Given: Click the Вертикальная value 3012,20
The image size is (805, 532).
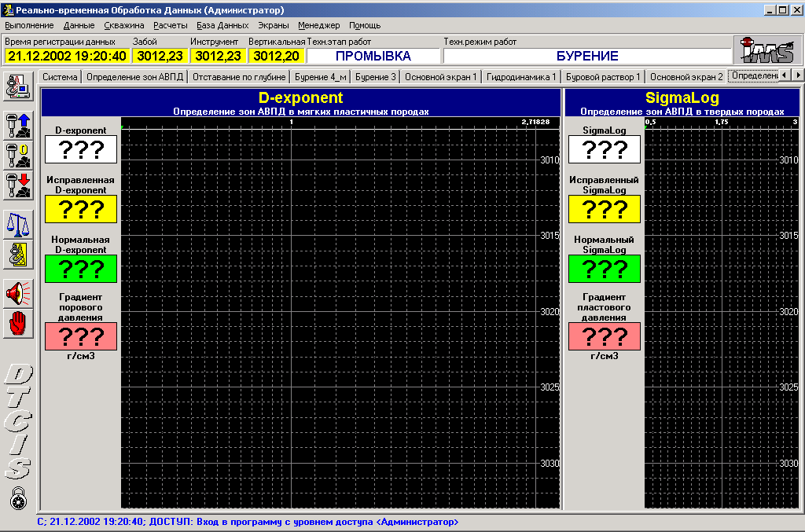Looking at the screenshot, I should point(276,56).
